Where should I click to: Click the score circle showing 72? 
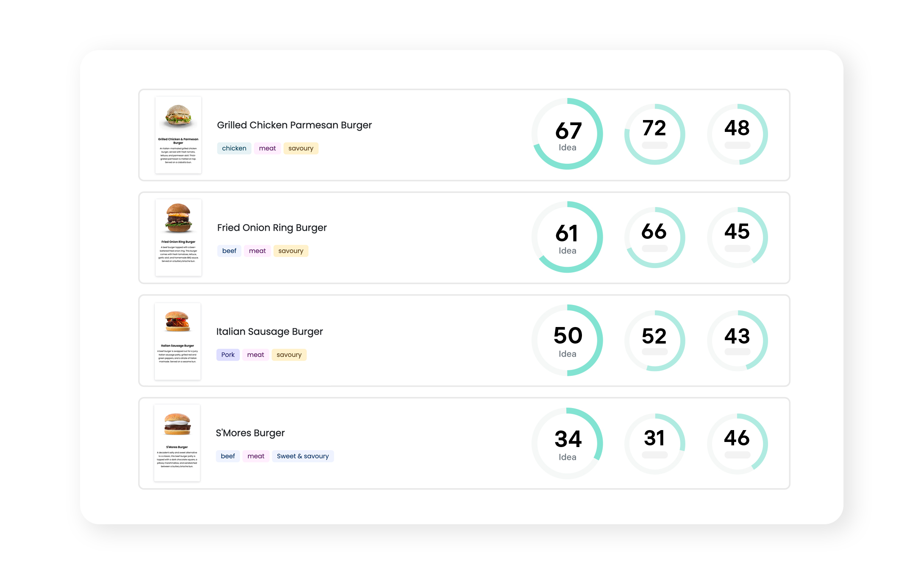[654, 134]
